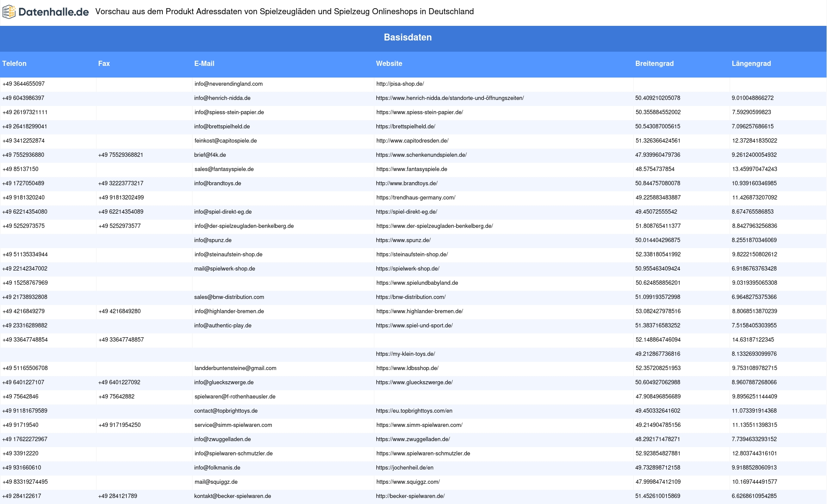Select email info@spiel-direkt-eg.de

223,212
